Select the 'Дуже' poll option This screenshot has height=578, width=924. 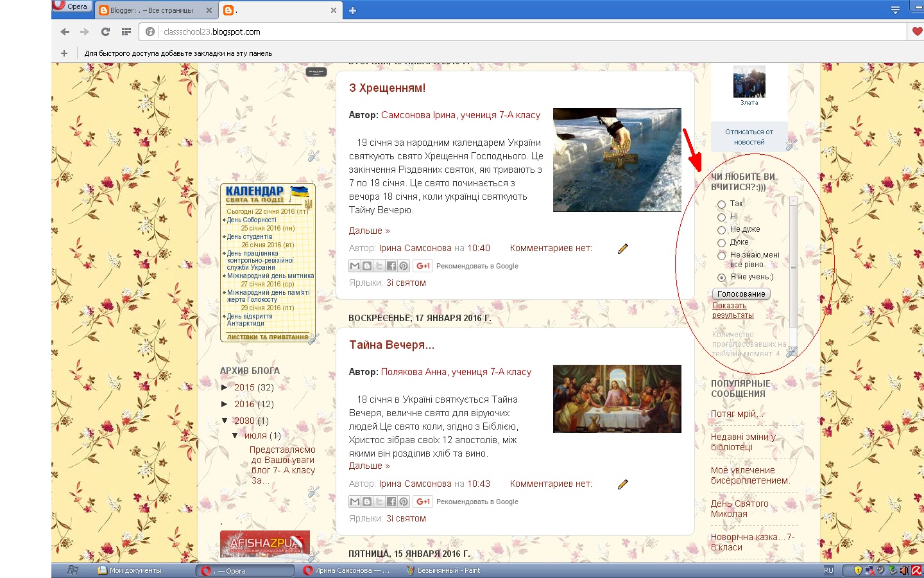(x=721, y=243)
